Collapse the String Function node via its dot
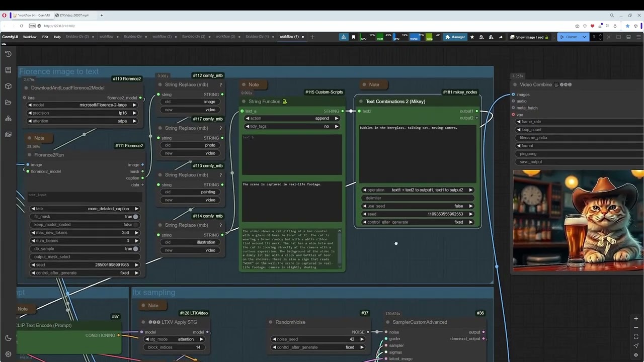The height and width of the screenshot is (362, 644). (244, 102)
